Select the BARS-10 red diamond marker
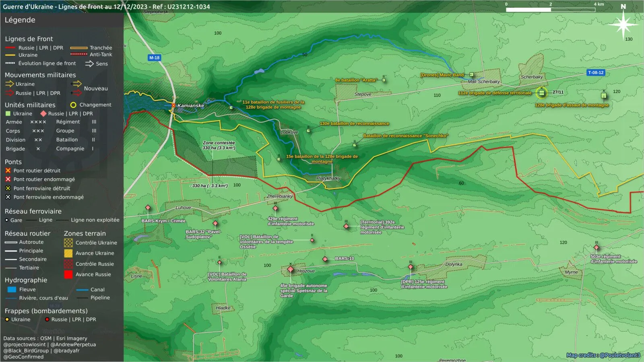 click(x=325, y=259)
